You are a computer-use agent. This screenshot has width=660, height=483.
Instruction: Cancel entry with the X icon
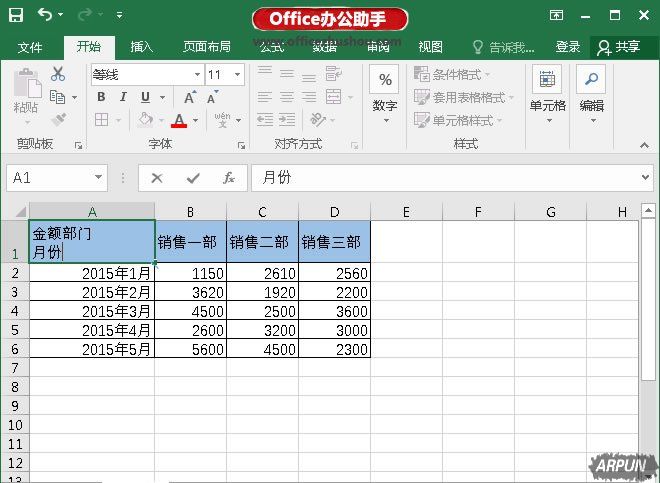[157, 178]
